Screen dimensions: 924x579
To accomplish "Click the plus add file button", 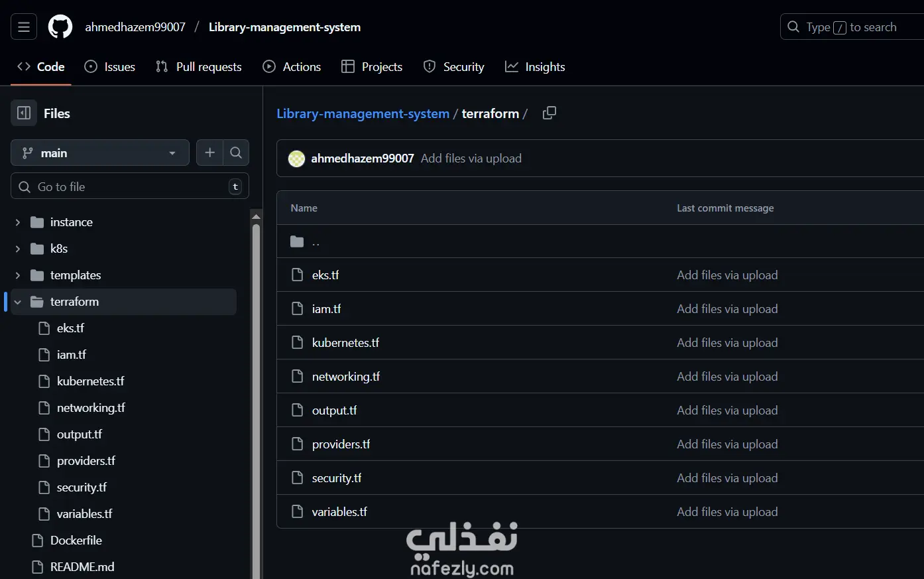I will (x=209, y=153).
